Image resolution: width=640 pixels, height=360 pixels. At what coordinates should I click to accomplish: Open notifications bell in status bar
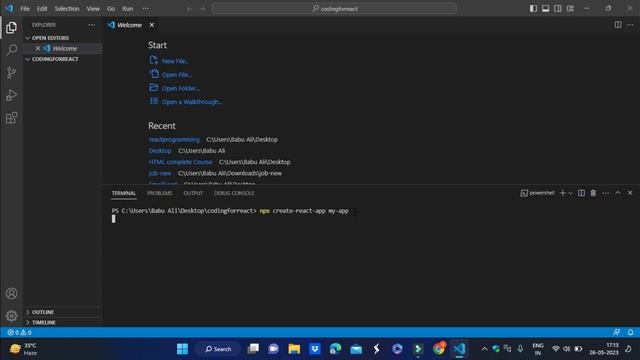coord(631,332)
